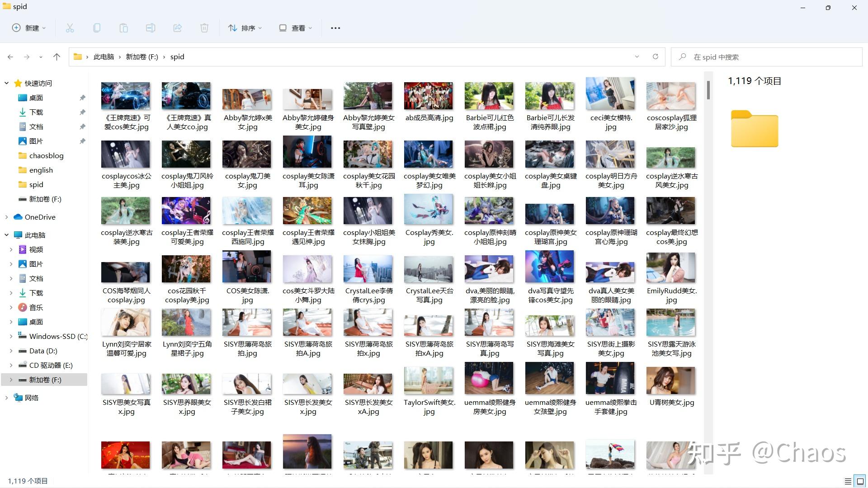Click the Rename icon in toolbar
Screen dimensions: 868x488
pos(151,28)
